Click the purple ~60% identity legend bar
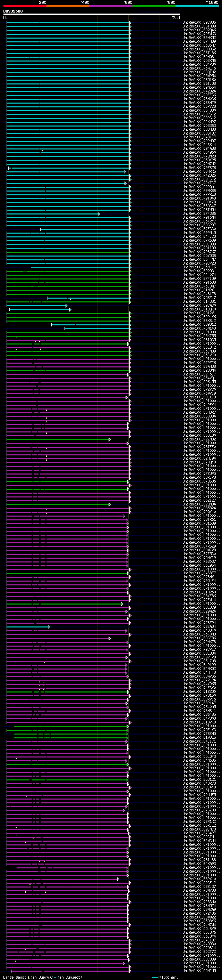Viewport: 222px width, 980px height. click(x=111, y=6)
